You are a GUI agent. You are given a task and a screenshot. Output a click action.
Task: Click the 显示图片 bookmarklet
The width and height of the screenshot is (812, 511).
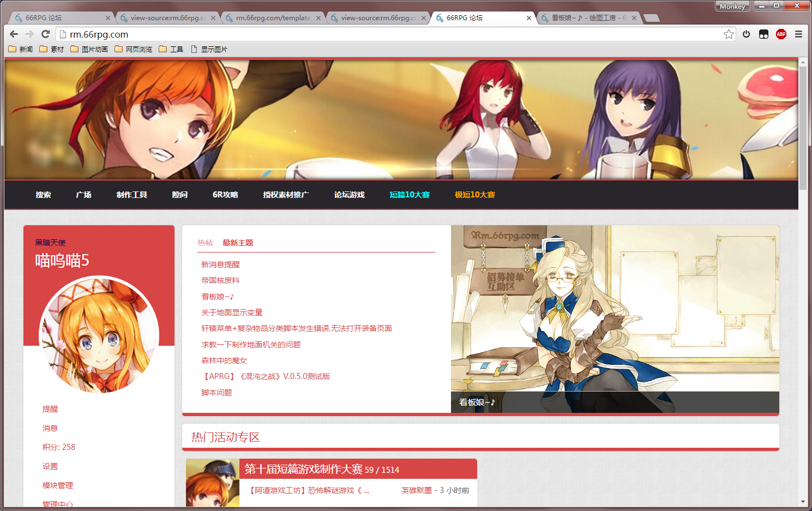click(209, 49)
